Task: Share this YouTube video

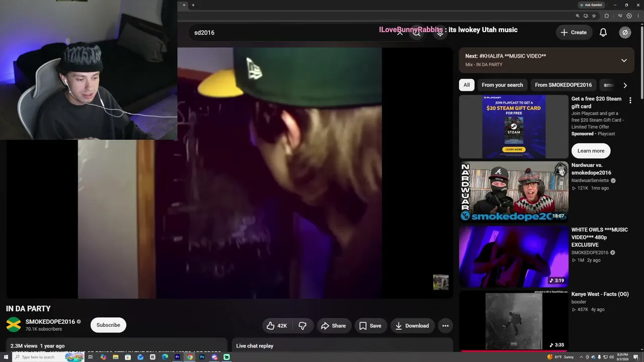Action: pos(333,326)
